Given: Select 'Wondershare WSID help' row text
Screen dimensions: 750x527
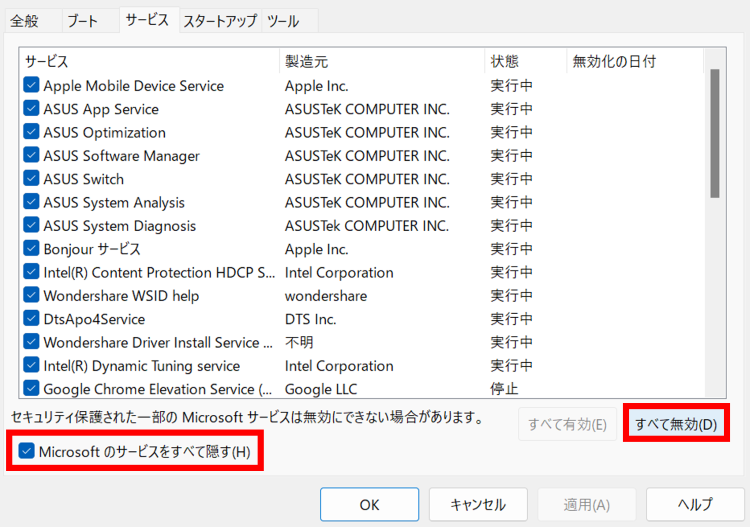Looking at the screenshot, I should [121, 296].
